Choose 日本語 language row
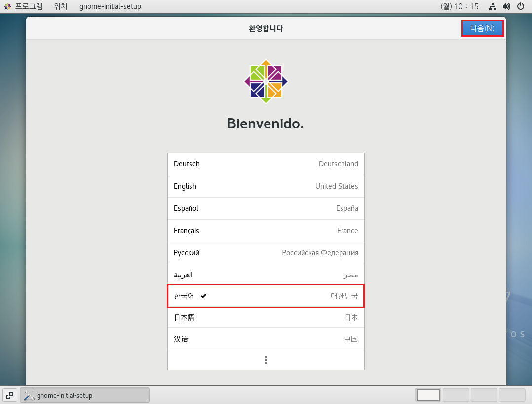This screenshot has height=404, width=532. point(266,318)
